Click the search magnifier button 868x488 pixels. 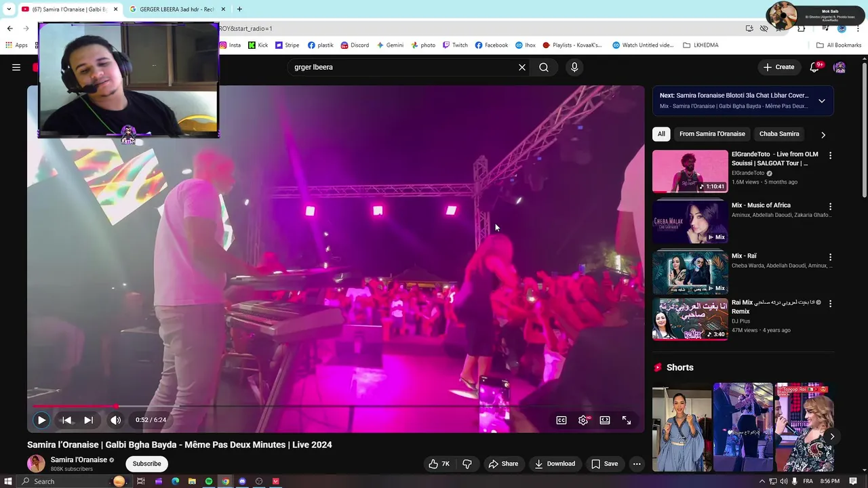[544, 67]
